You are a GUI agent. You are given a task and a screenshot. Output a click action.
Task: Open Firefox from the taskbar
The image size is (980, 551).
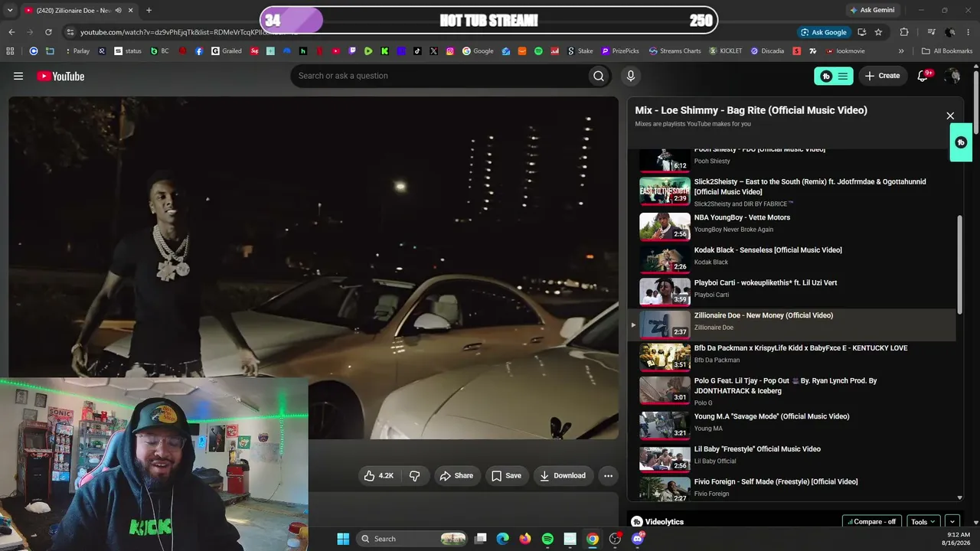point(525,539)
